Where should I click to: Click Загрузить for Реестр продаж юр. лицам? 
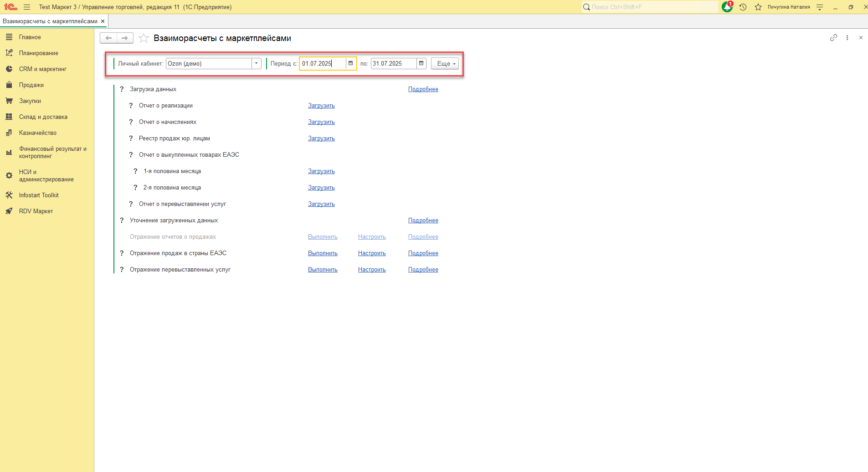[x=321, y=139]
